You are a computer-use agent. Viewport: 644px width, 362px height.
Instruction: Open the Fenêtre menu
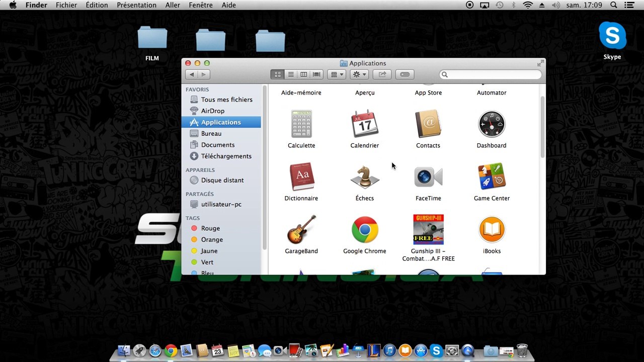(x=201, y=5)
